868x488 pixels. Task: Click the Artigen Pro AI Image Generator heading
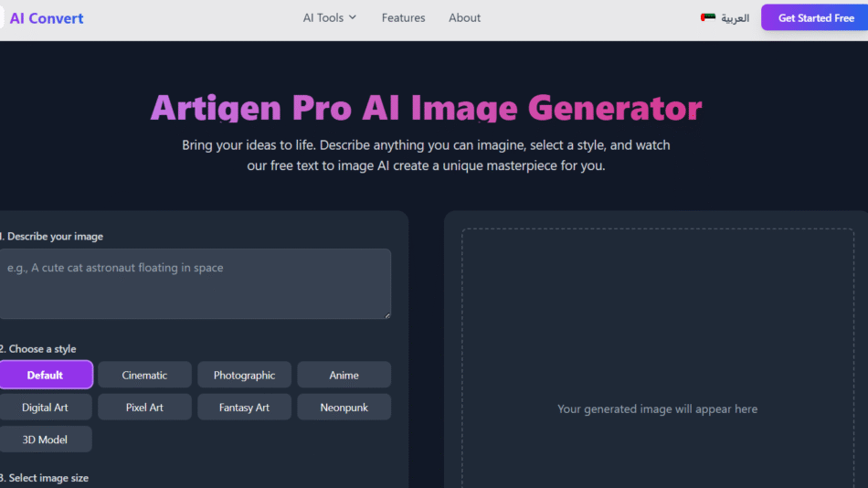[x=426, y=108]
